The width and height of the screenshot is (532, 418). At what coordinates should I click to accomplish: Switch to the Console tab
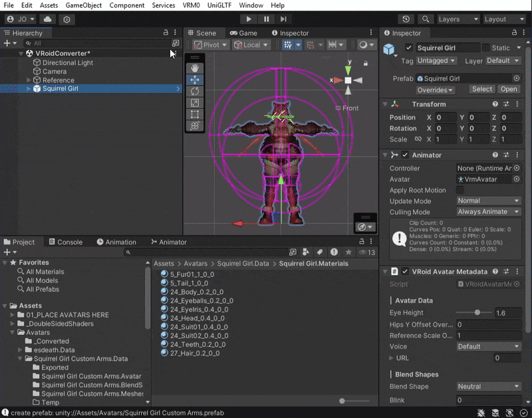[x=66, y=242]
